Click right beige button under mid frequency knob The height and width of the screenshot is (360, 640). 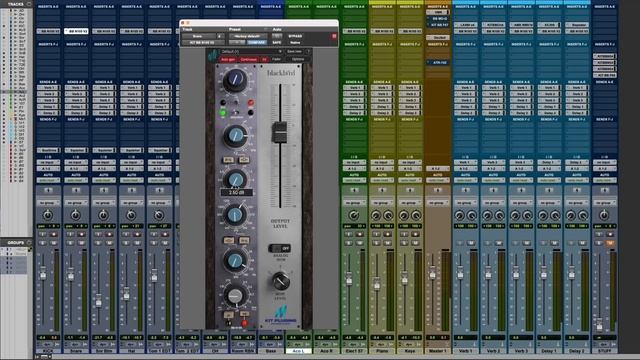[x=244, y=240]
